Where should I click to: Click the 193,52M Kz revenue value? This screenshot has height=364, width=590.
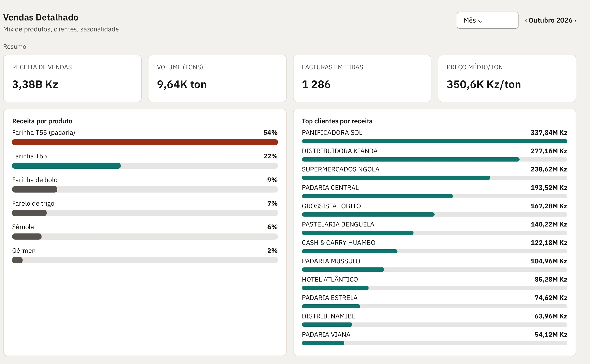(x=549, y=188)
